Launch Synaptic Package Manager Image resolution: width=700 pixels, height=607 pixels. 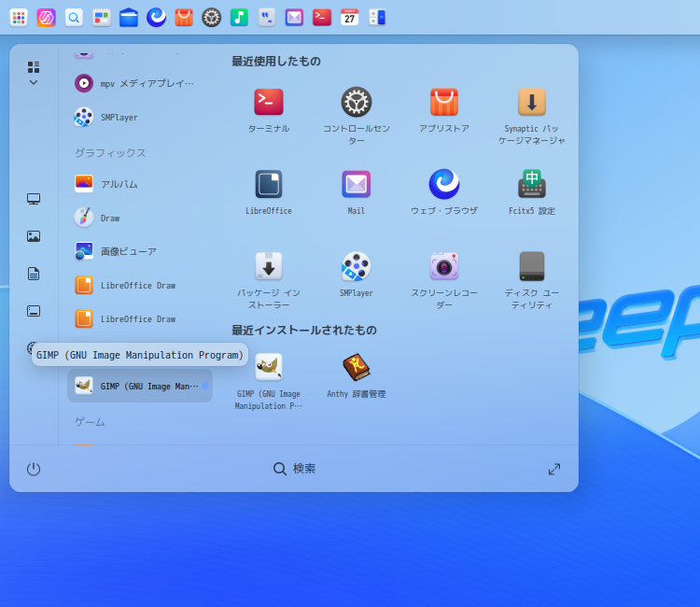point(532,103)
